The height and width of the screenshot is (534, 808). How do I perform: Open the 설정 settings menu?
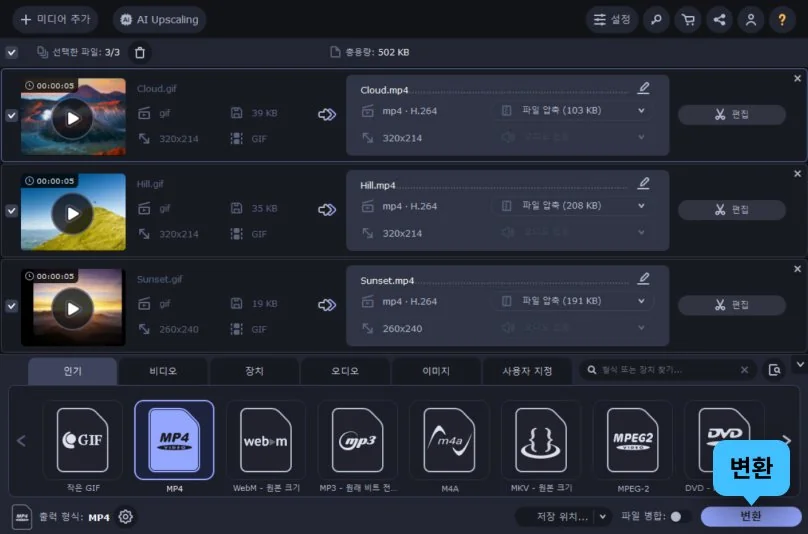tap(612, 20)
